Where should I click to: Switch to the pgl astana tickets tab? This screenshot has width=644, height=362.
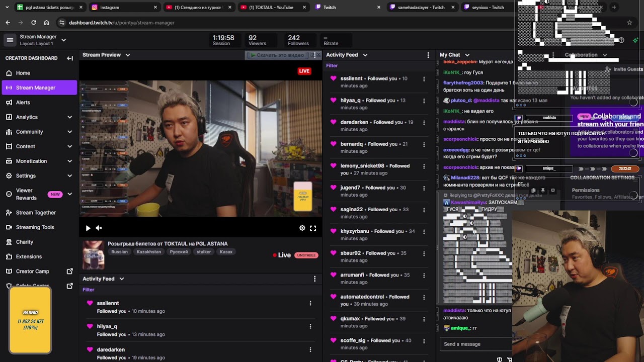[48, 8]
